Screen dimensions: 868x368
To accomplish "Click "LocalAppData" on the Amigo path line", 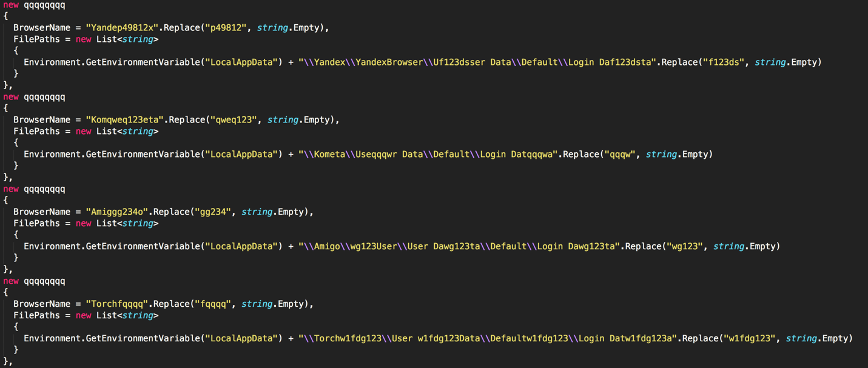I will pos(241,247).
